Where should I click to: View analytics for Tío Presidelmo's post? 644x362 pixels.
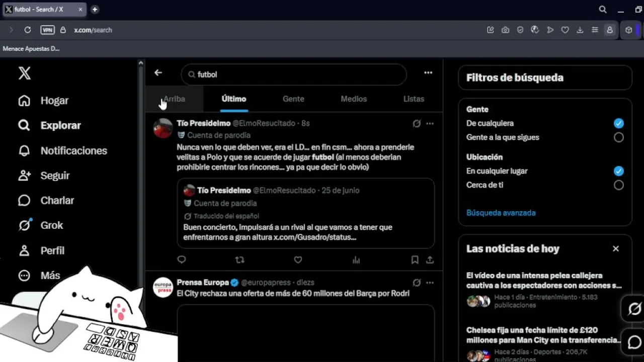[x=356, y=260]
